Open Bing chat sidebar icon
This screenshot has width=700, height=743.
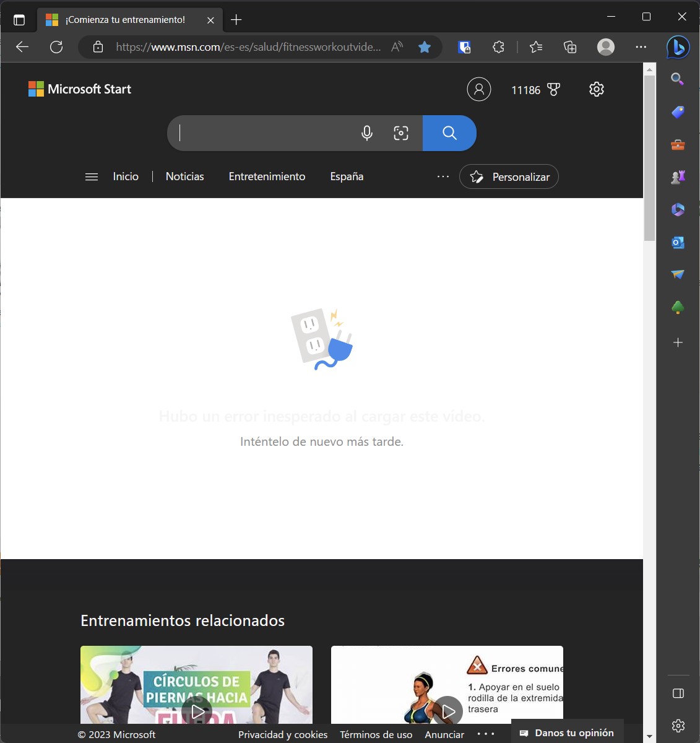coord(678,47)
